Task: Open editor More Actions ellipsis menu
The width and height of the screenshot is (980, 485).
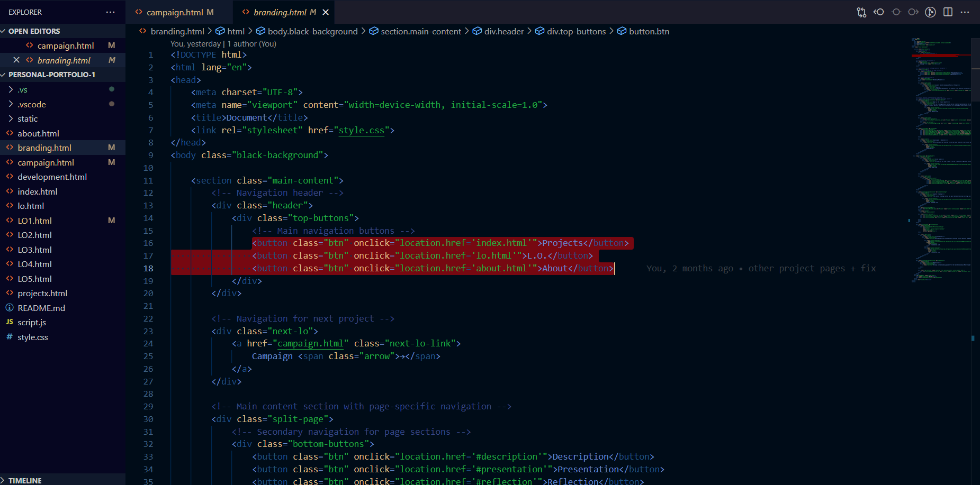Action: click(965, 12)
